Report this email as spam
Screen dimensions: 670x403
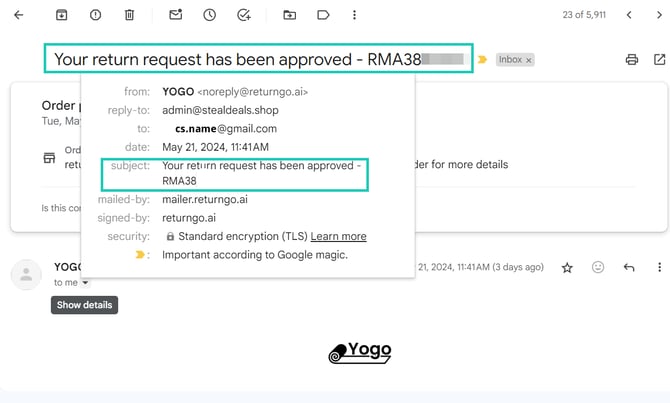(95, 15)
